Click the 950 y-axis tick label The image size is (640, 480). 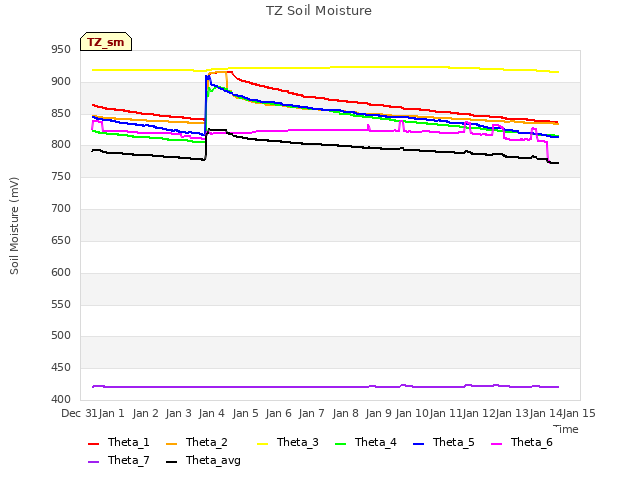click(x=61, y=50)
